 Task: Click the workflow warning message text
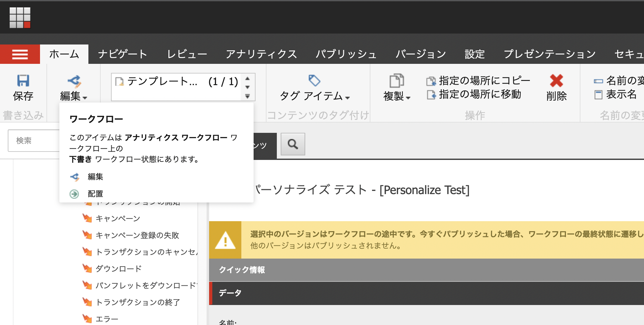pos(447,240)
